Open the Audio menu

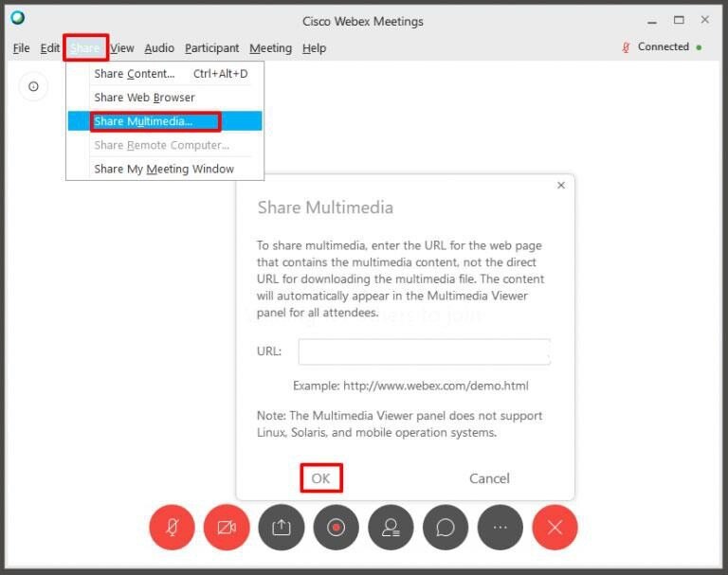(159, 48)
